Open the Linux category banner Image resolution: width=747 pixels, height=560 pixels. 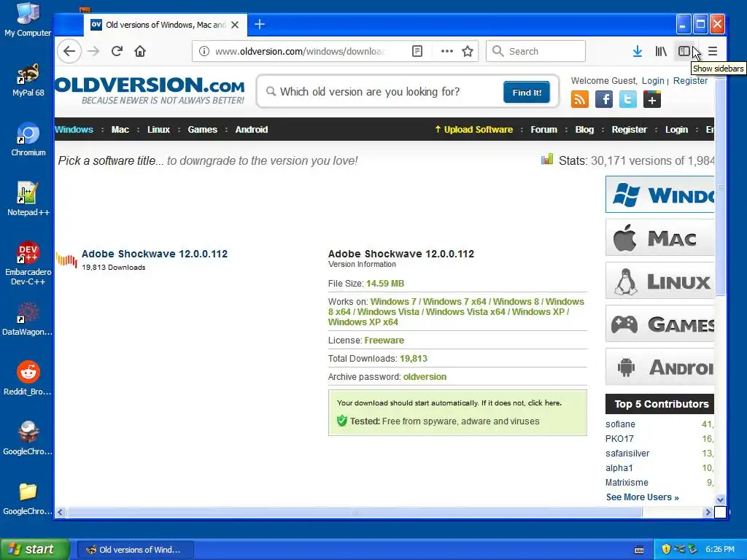click(x=659, y=281)
